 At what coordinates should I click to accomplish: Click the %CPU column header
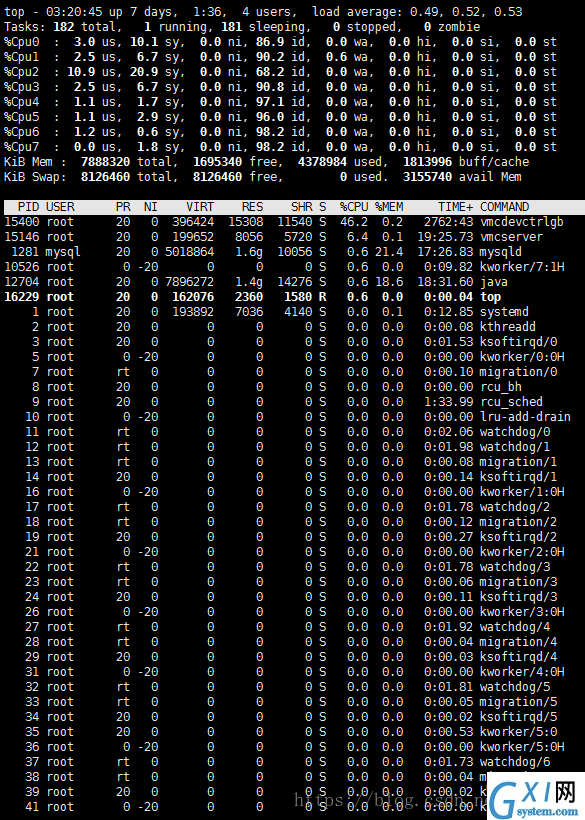pos(354,207)
